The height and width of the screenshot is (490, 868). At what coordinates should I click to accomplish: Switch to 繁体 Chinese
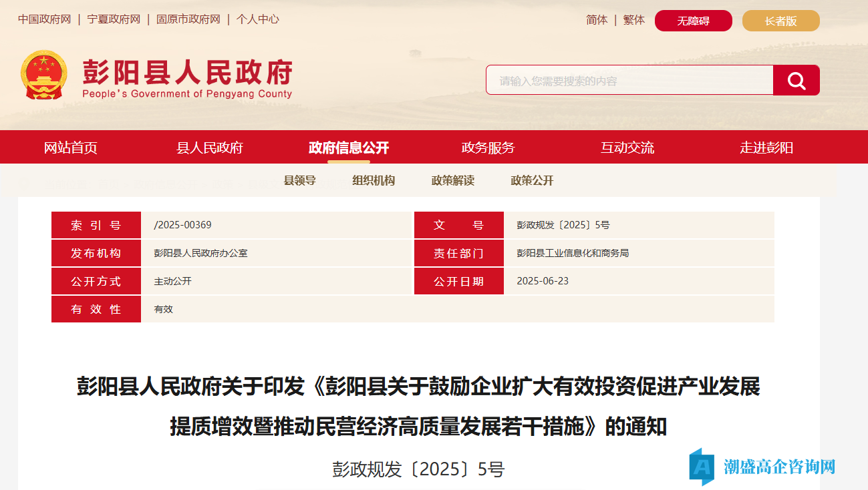tap(634, 20)
